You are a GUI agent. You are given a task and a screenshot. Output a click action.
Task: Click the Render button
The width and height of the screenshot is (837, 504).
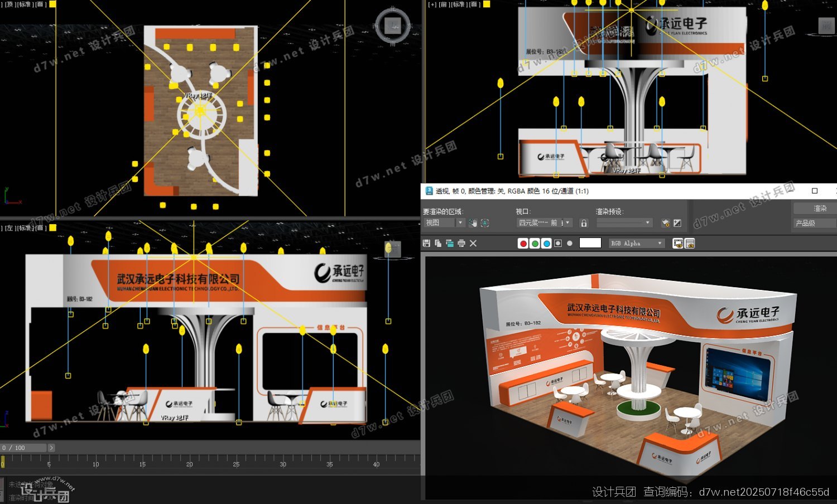815,208
